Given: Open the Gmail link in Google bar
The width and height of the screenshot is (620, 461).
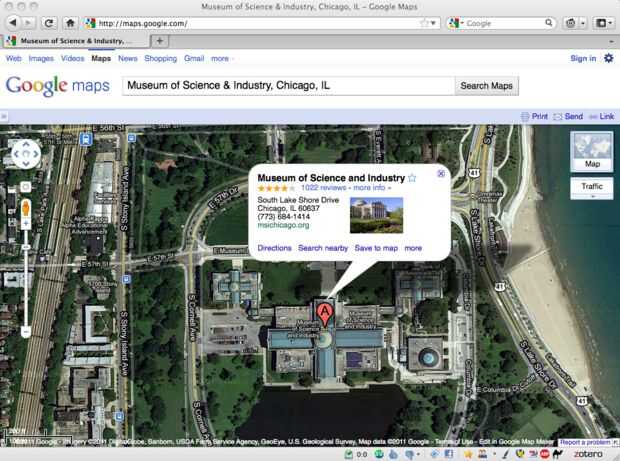Looking at the screenshot, I should 194,59.
